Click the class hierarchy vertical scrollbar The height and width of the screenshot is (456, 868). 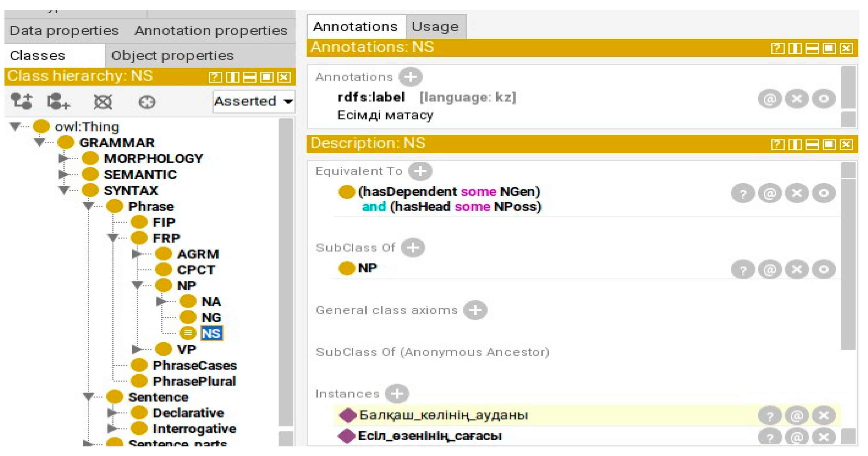[286, 270]
